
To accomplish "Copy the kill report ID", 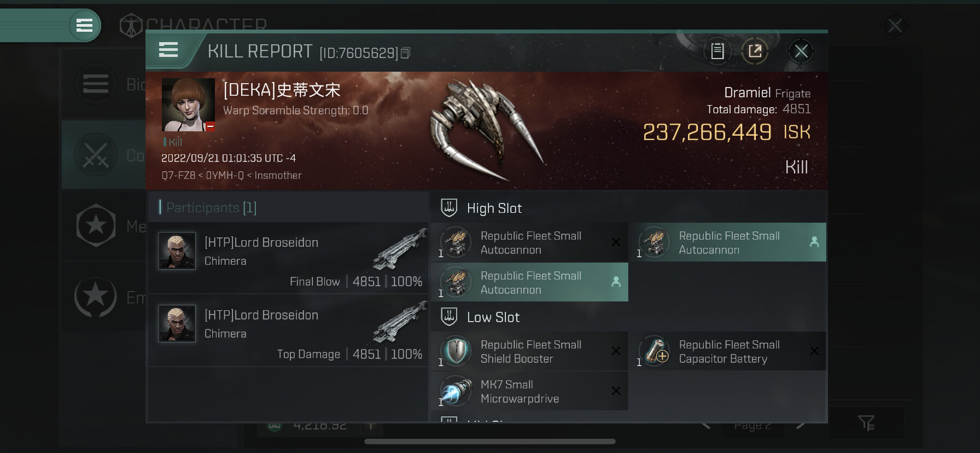I will click(405, 53).
